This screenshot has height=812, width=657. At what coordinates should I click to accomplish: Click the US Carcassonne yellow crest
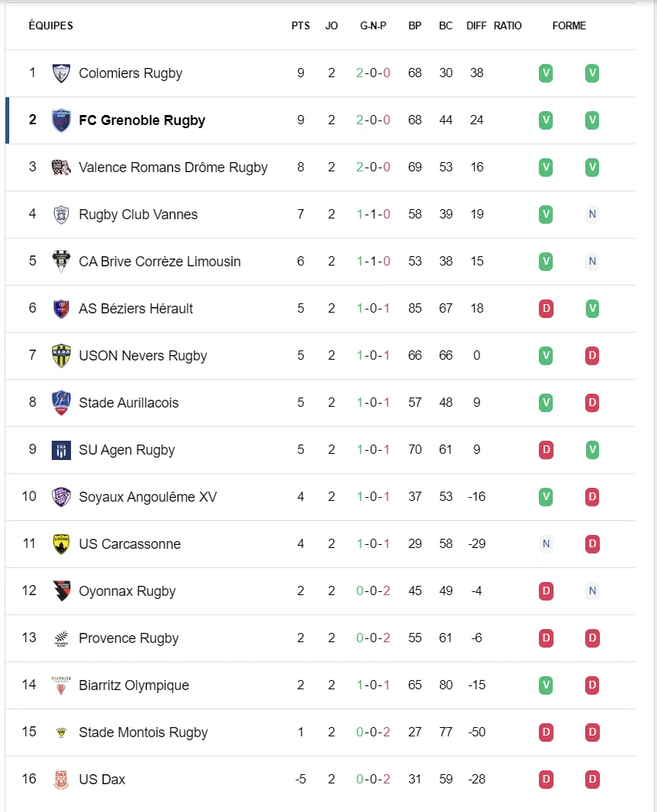pos(61,544)
